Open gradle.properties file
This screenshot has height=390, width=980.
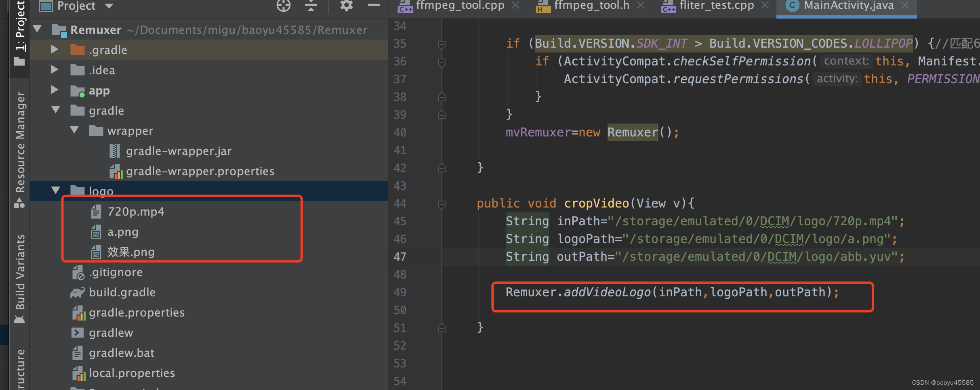(x=137, y=312)
